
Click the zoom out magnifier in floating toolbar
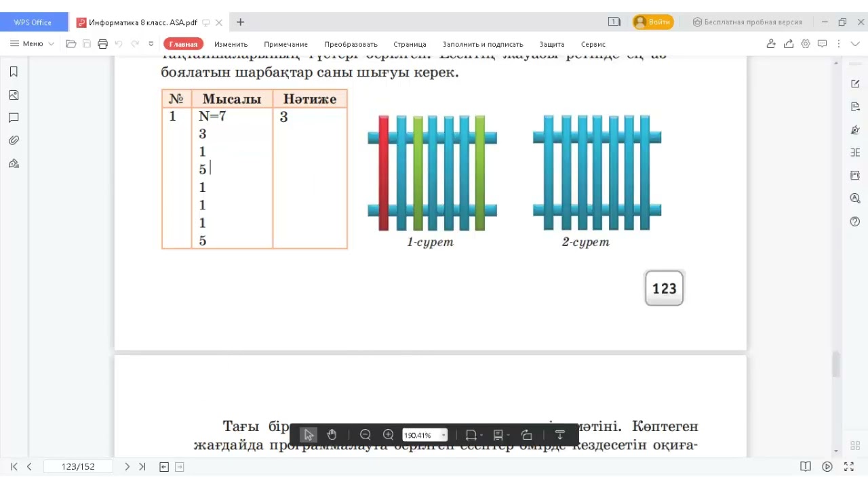(x=366, y=435)
